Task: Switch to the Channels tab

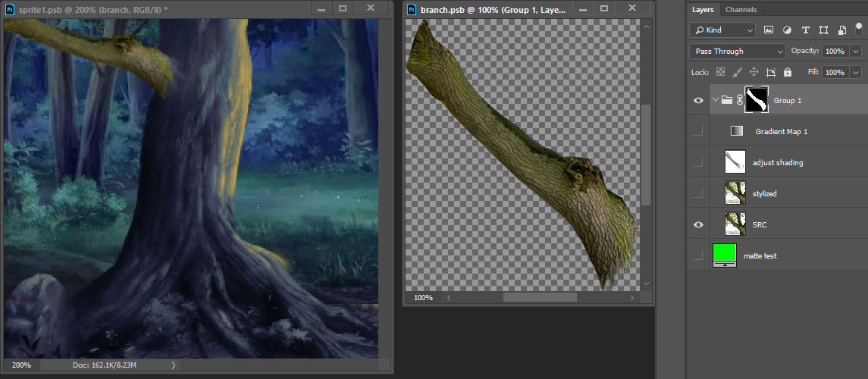Action: pos(740,10)
